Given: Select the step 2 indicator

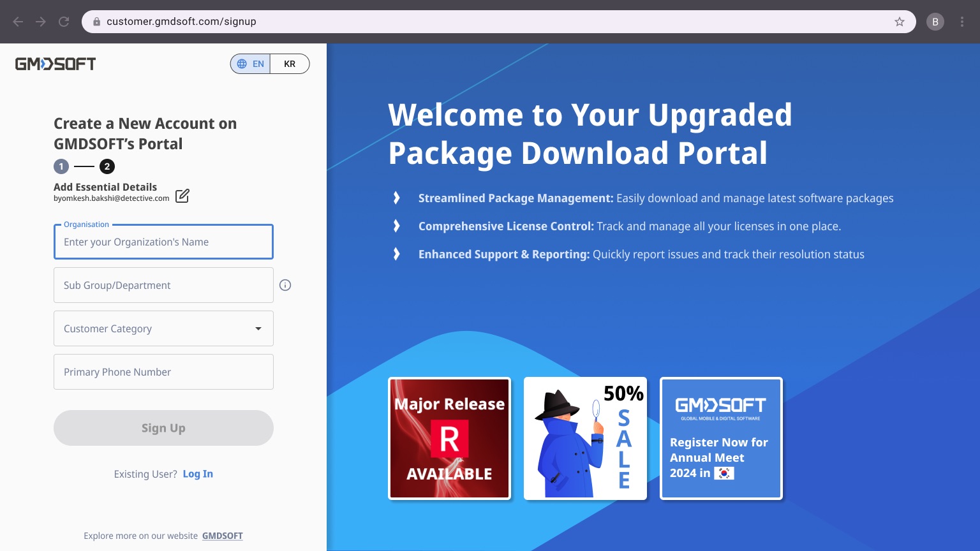Looking at the screenshot, I should 107,166.
